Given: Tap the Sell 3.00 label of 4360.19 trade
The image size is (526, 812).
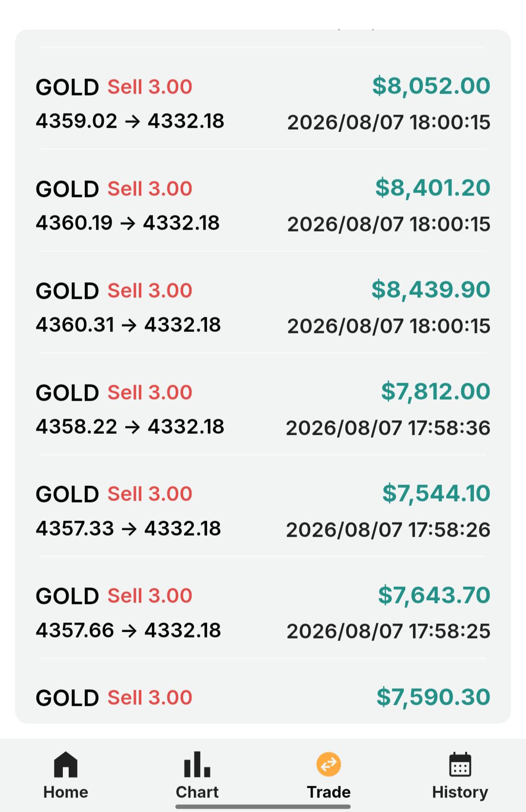Looking at the screenshot, I should pyautogui.click(x=150, y=189).
